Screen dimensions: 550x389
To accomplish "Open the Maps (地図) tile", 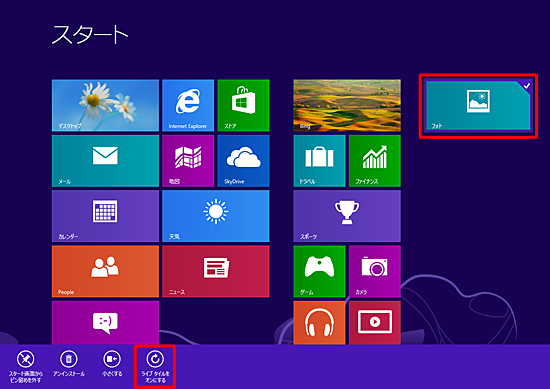I will click(188, 161).
